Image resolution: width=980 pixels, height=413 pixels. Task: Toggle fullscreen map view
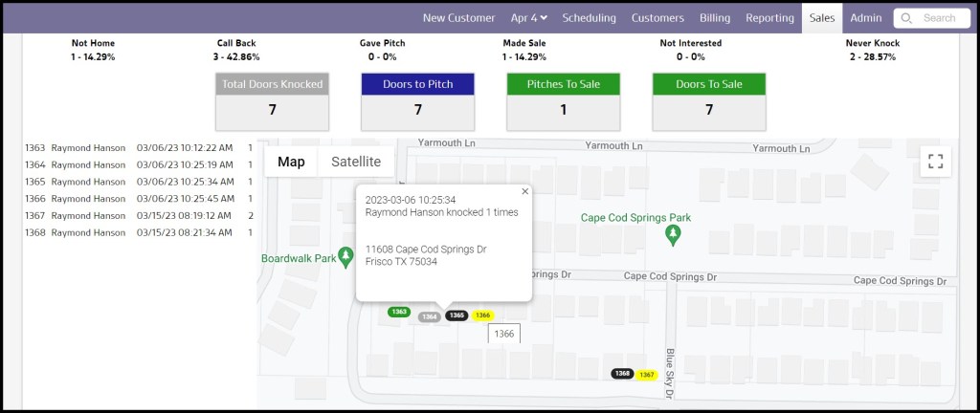click(x=935, y=162)
